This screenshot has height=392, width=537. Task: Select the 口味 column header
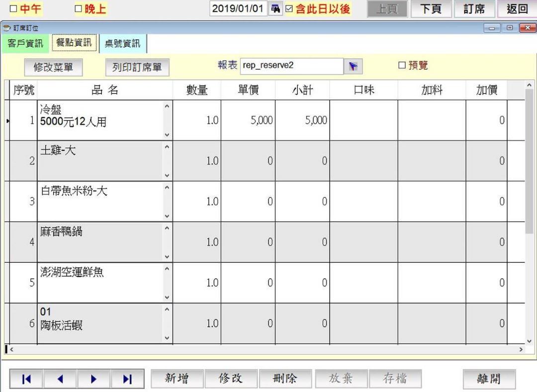[x=363, y=90]
